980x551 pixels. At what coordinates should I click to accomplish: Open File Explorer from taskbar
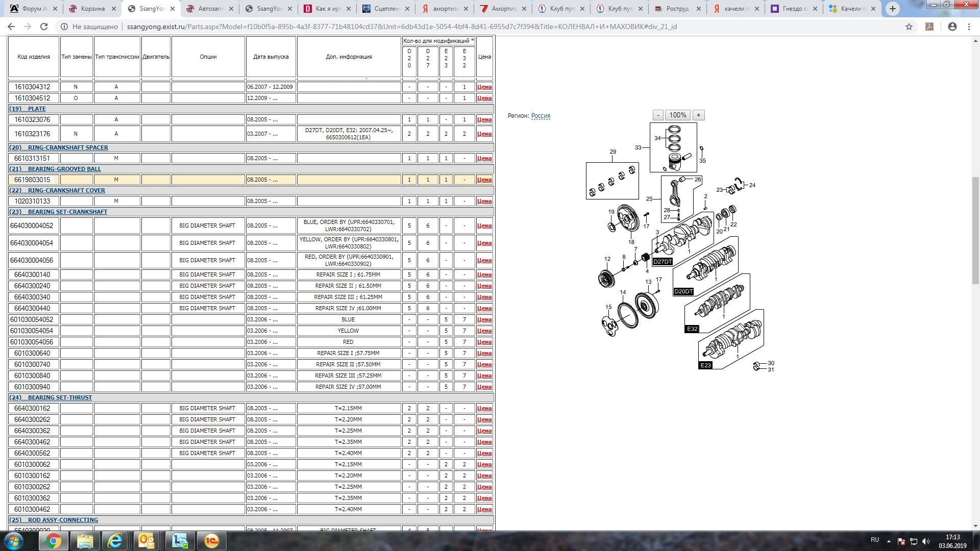click(x=85, y=541)
